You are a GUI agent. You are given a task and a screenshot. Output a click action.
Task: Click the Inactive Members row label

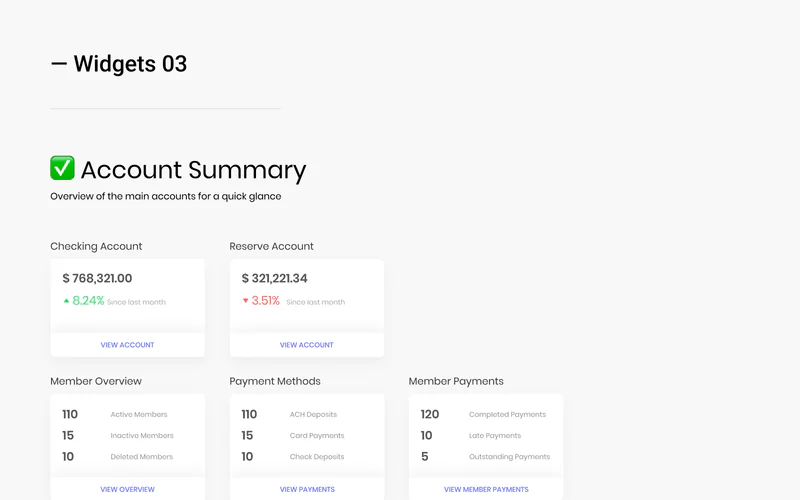[142, 436]
